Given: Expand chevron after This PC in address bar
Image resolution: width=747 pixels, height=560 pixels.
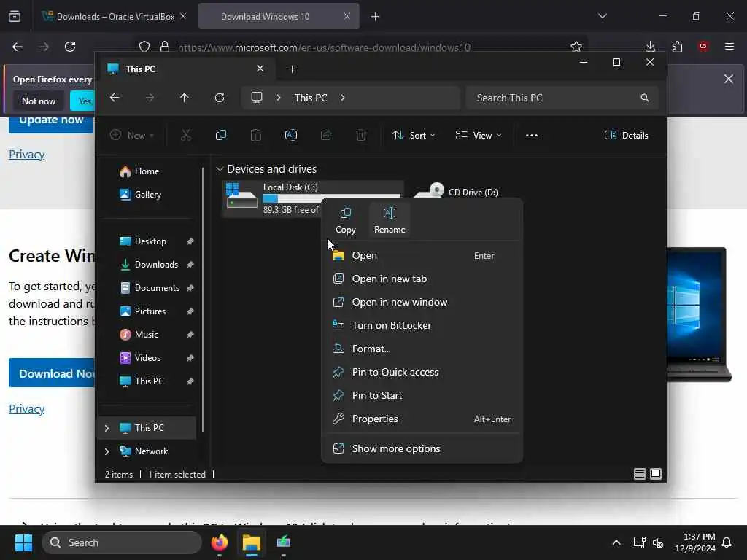Looking at the screenshot, I should (343, 98).
